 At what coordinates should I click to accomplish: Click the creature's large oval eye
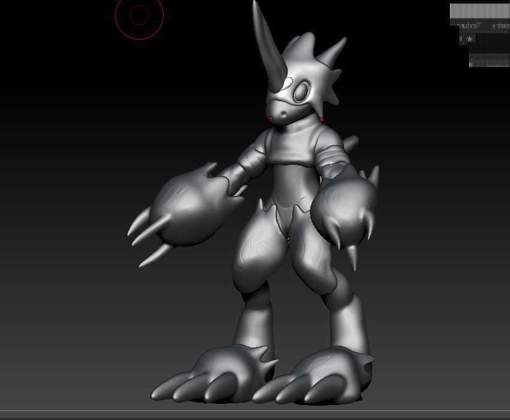click(x=301, y=92)
